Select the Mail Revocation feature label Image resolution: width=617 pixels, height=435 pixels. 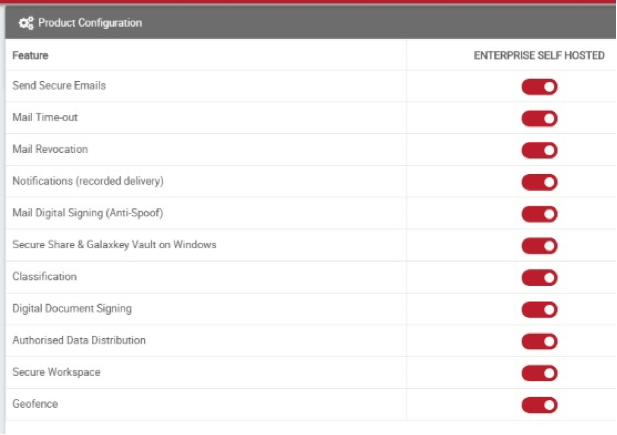(x=50, y=149)
